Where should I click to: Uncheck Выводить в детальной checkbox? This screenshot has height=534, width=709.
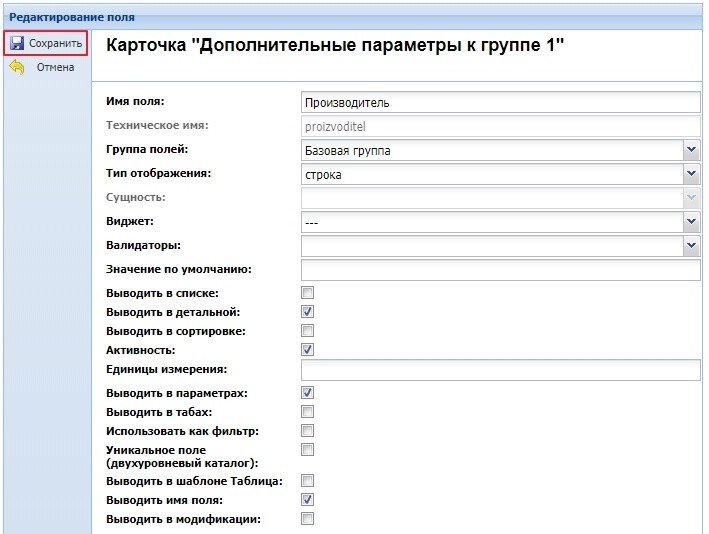pos(308,312)
